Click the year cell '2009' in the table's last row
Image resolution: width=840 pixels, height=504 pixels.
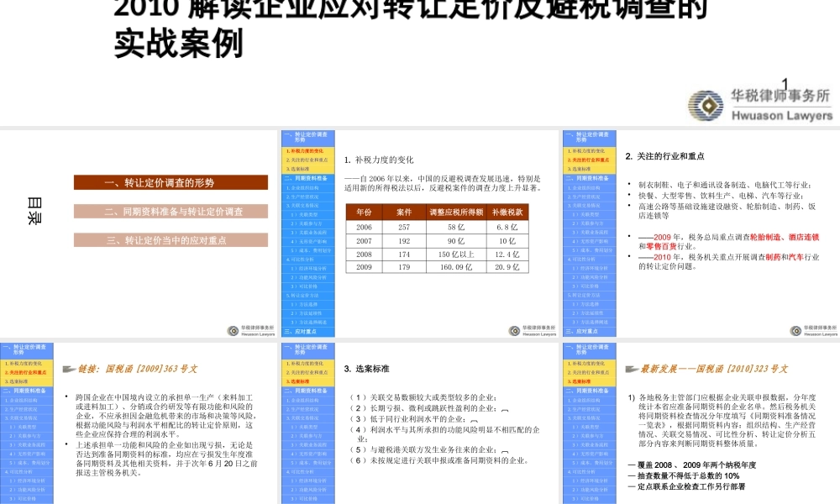pos(364,267)
